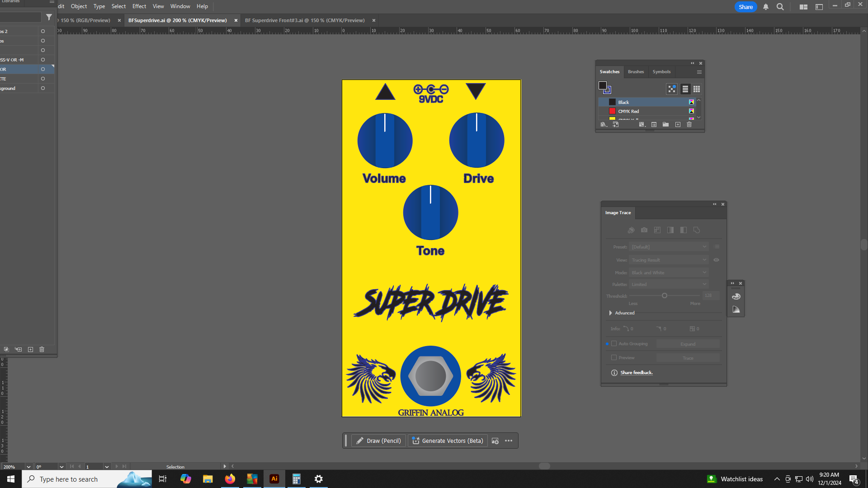Launch Illustrator from the Windows taskbar
Screen dimensions: 868x488
[x=274, y=479]
